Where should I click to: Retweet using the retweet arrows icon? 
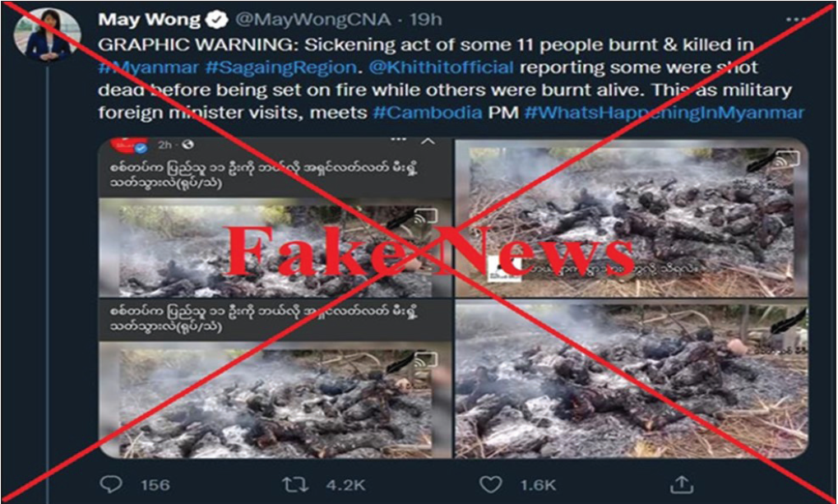coord(295,485)
